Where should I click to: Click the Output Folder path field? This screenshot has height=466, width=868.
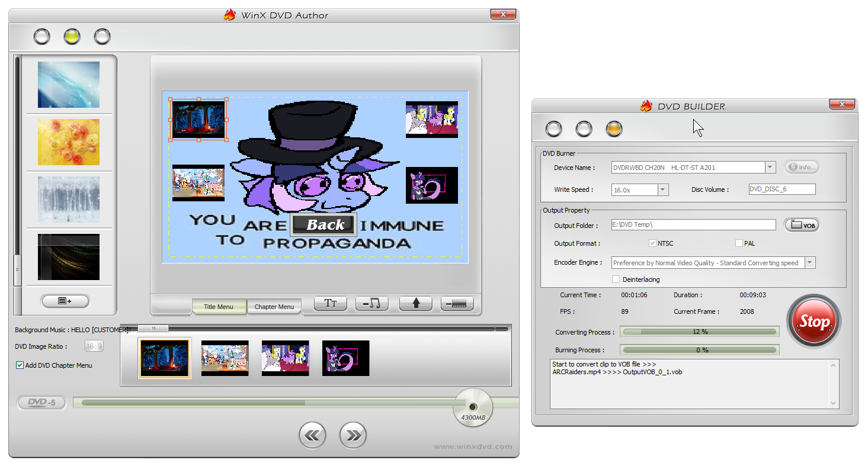tap(693, 225)
